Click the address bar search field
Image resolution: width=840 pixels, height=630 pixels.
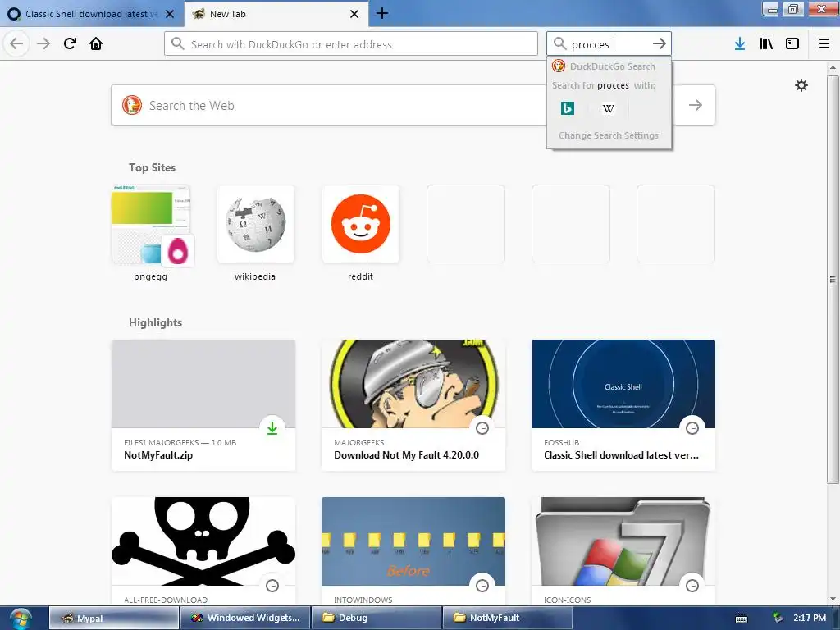tap(351, 44)
